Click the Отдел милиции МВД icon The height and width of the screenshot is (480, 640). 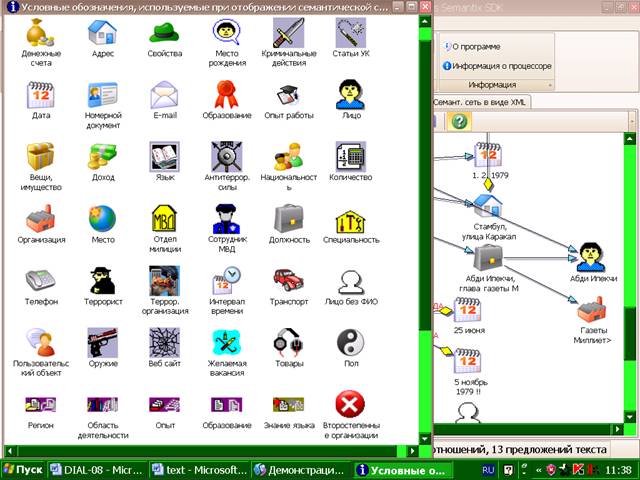tap(164, 218)
